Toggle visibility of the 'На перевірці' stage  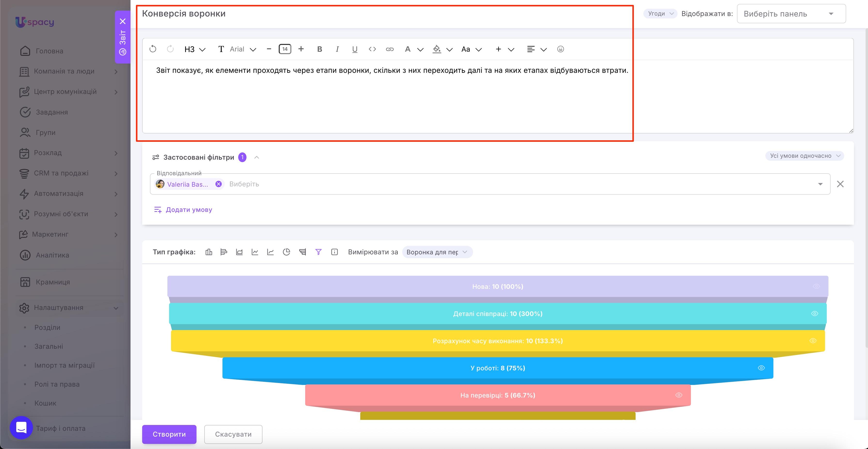point(679,395)
